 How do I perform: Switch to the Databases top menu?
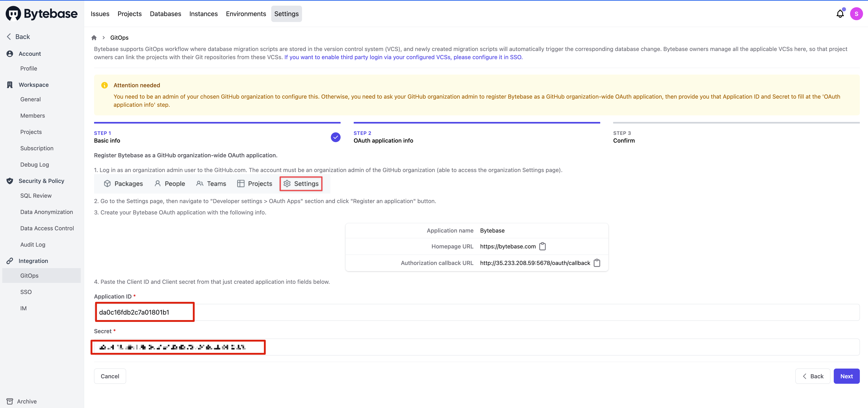point(165,14)
